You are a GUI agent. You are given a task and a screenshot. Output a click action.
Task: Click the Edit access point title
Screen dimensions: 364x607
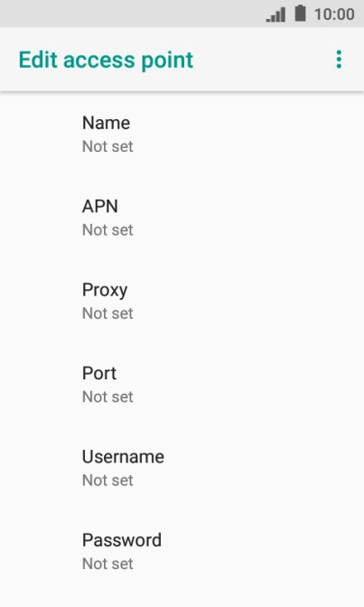106,60
